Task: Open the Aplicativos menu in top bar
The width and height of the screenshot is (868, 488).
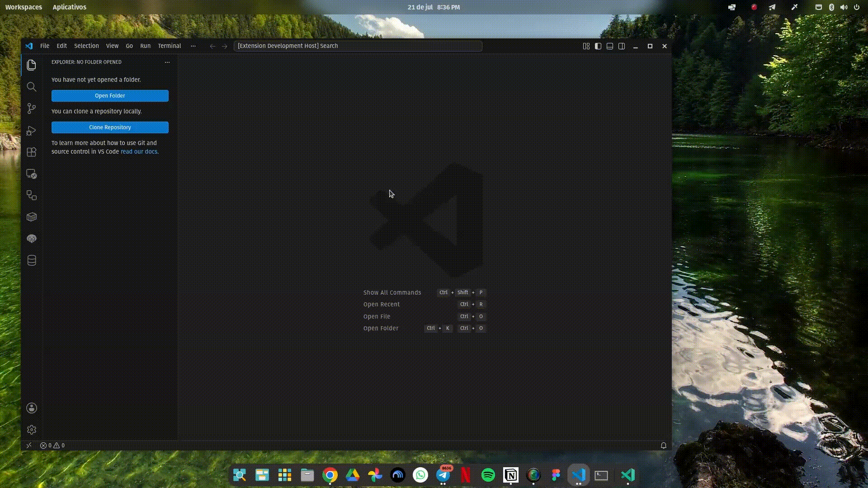Action: (x=69, y=7)
